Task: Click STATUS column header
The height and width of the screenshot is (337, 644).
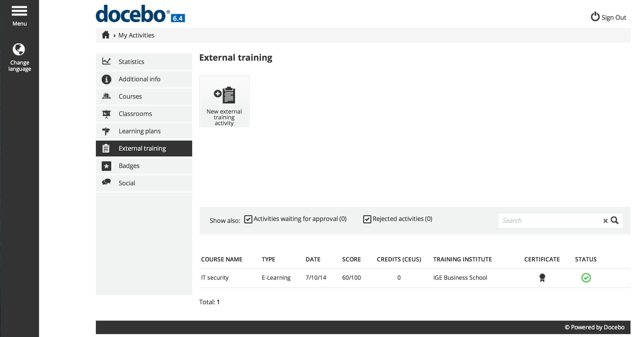Action: [x=585, y=259]
